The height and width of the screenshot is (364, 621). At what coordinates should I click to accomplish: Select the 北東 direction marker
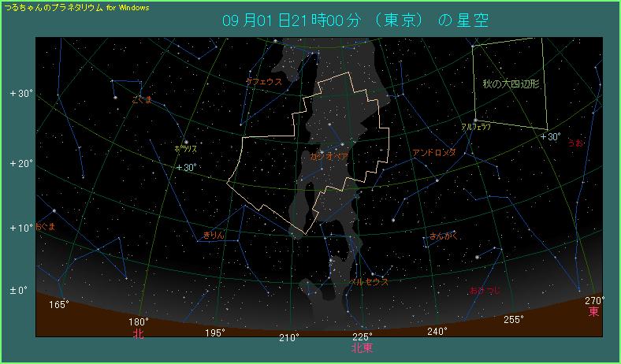pyautogui.click(x=363, y=347)
